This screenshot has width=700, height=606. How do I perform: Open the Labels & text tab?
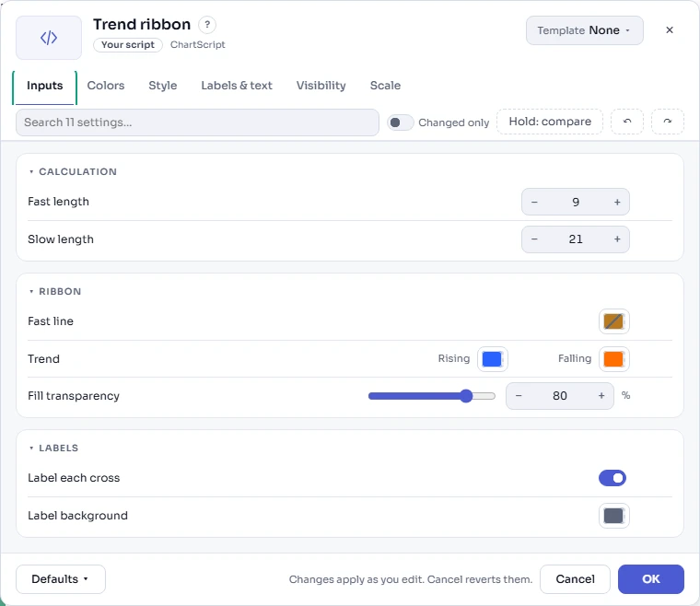pos(237,86)
